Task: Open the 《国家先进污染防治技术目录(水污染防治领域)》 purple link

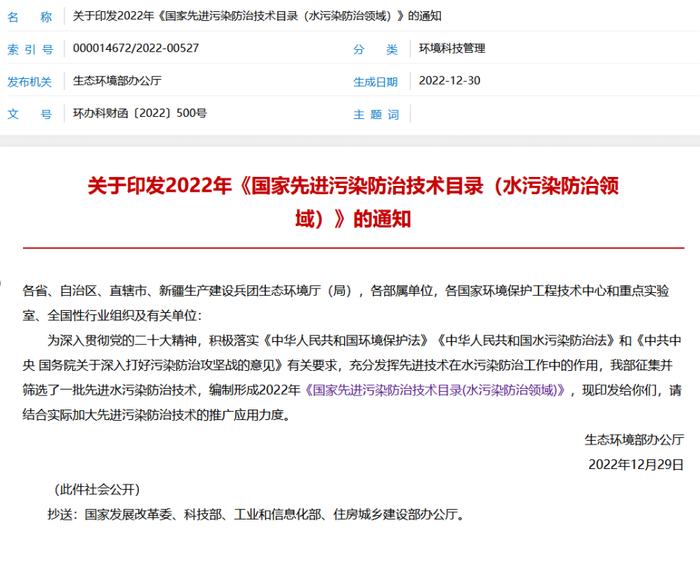Action: point(435,390)
